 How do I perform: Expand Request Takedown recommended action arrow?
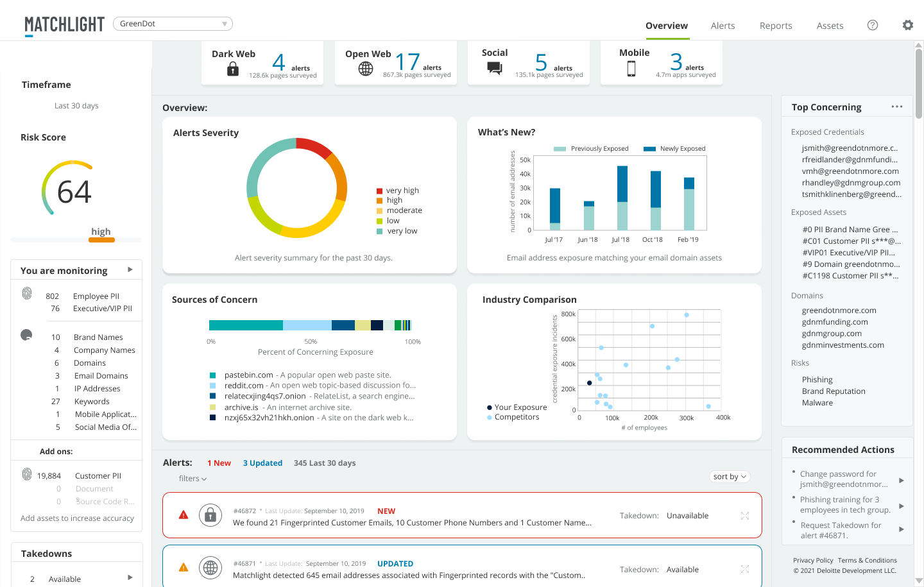tap(902, 529)
